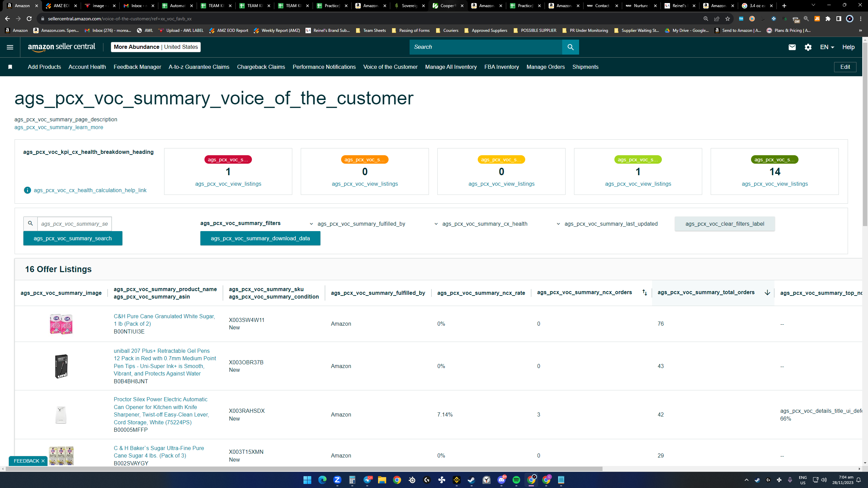Click the ags_pcx_voc_summary_search button
Screen dimensions: 868x488
click(x=73, y=238)
